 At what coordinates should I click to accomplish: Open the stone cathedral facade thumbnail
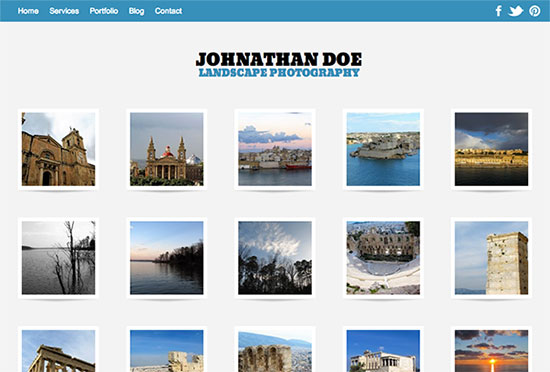pyautogui.click(x=58, y=149)
